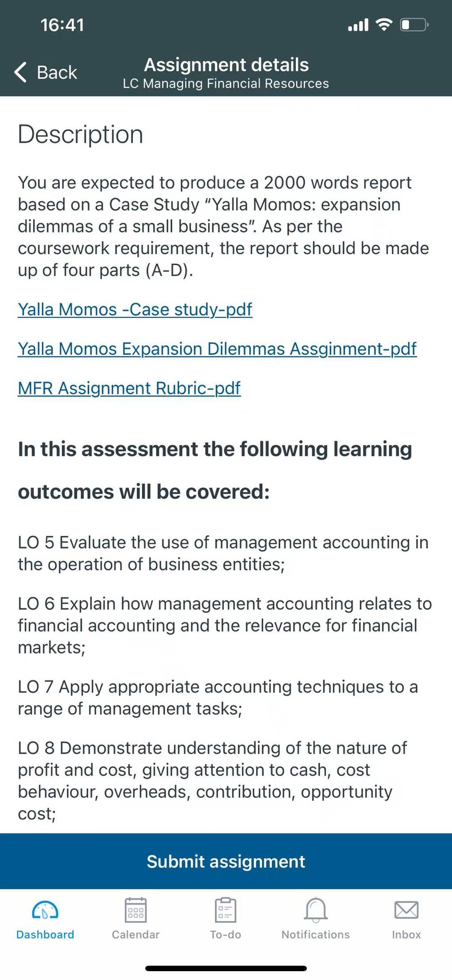The height and width of the screenshot is (980, 452).
Task: Open MFR Assignment Rubric-pdf link
Action: click(x=129, y=388)
